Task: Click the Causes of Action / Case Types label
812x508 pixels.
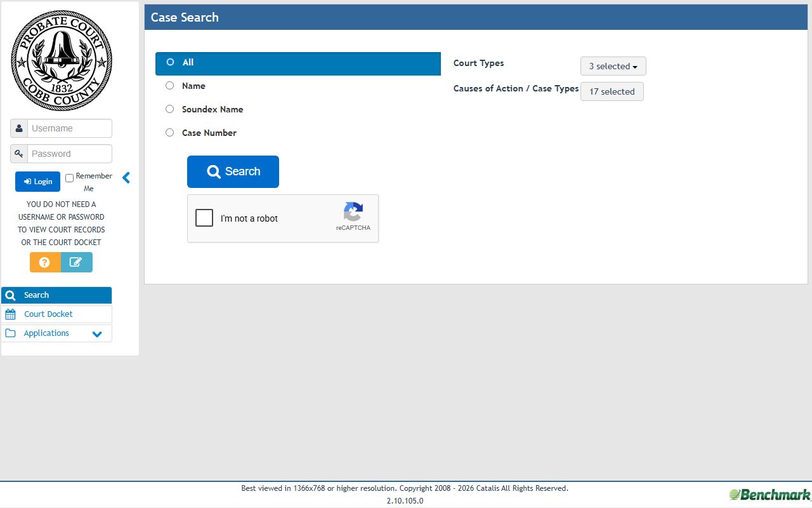Action: [516, 89]
